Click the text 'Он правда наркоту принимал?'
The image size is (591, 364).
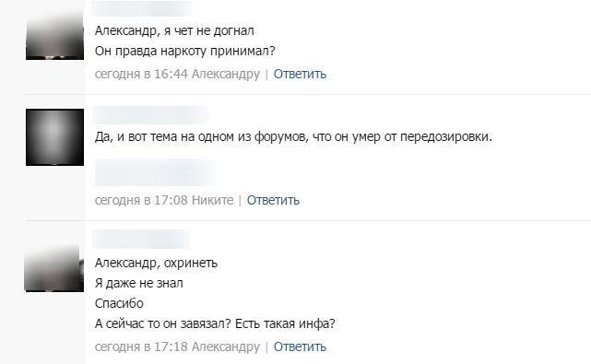(x=185, y=51)
